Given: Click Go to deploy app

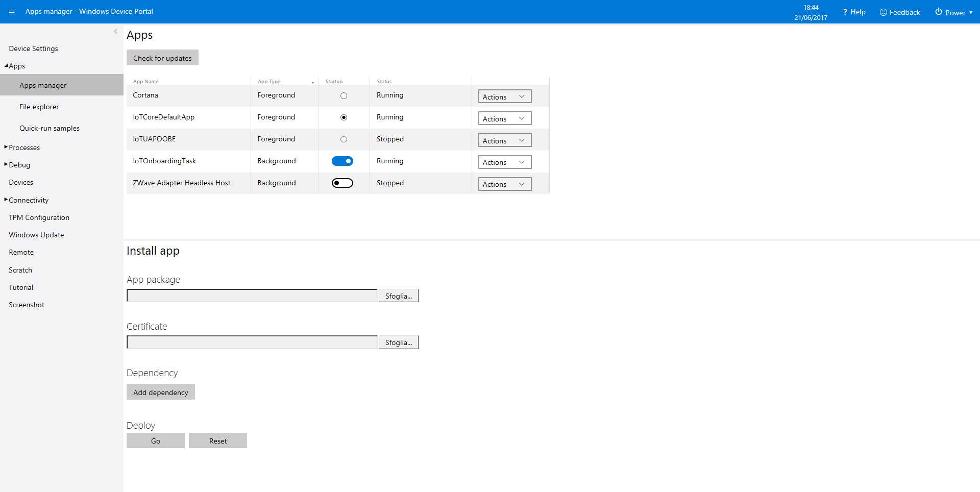Looking at the screenshot, I should (x=156, y=440).
